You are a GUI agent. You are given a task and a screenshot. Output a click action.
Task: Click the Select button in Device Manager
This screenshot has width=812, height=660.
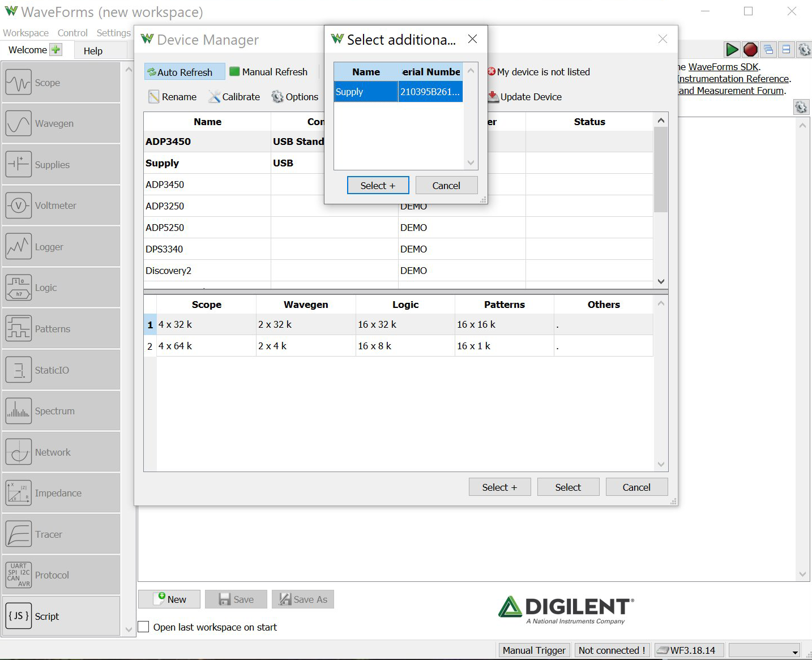coord(568,487)
